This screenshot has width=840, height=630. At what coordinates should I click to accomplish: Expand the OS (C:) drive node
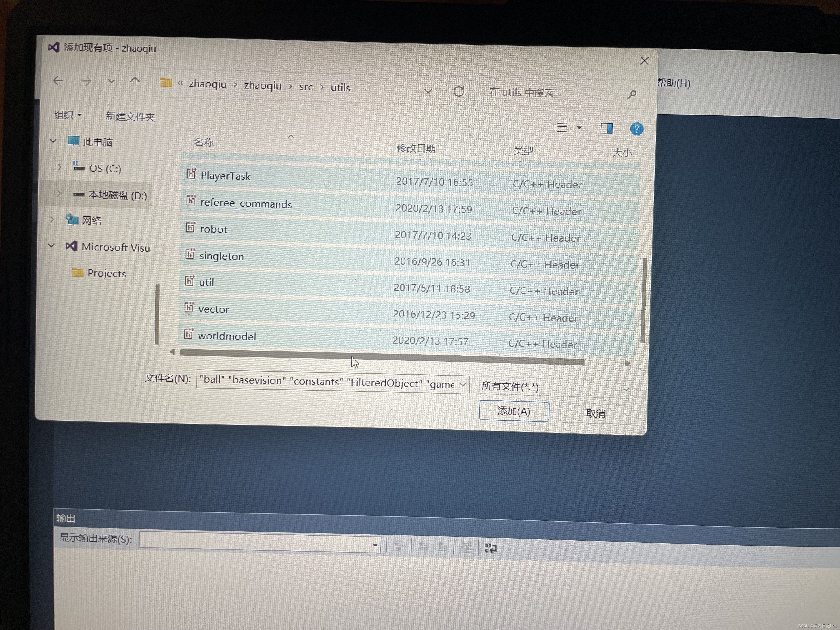pos(60,167)
